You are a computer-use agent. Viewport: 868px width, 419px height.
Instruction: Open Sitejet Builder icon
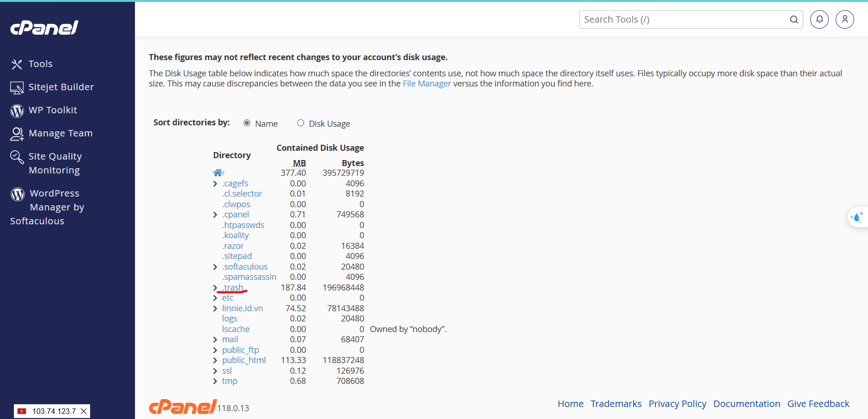[17, 87]
